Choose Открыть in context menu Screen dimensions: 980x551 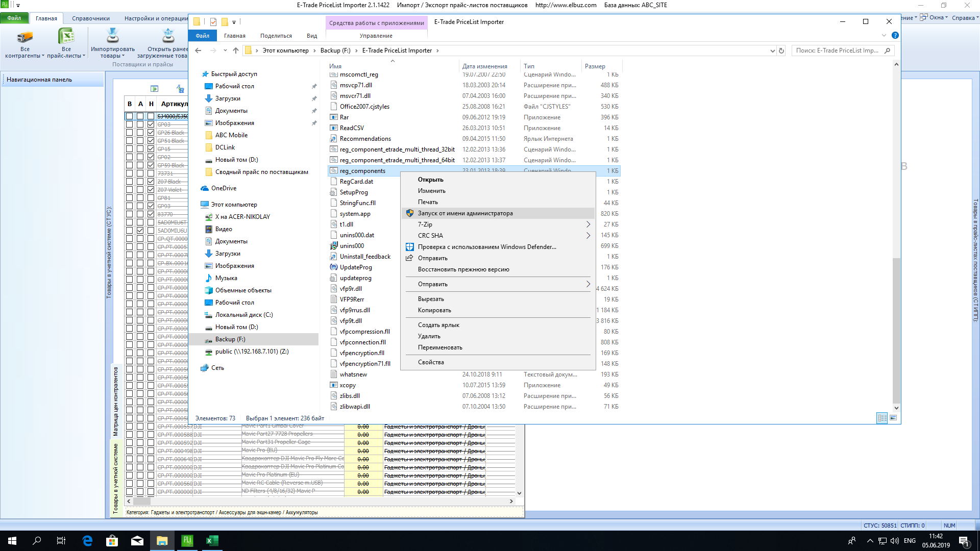[430, 180]
